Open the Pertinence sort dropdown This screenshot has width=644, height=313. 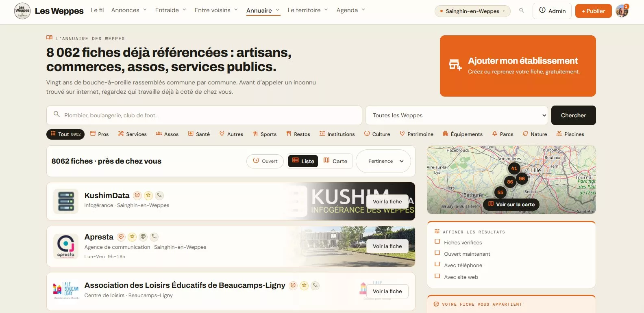point(383,161)
